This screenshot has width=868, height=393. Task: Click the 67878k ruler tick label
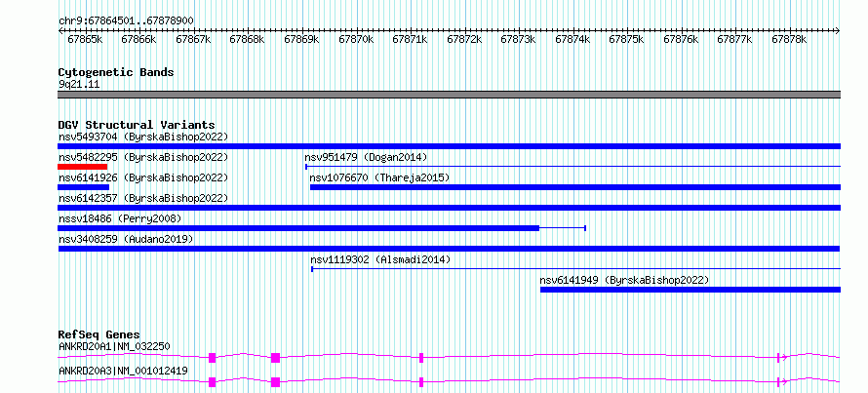point(789,39)
